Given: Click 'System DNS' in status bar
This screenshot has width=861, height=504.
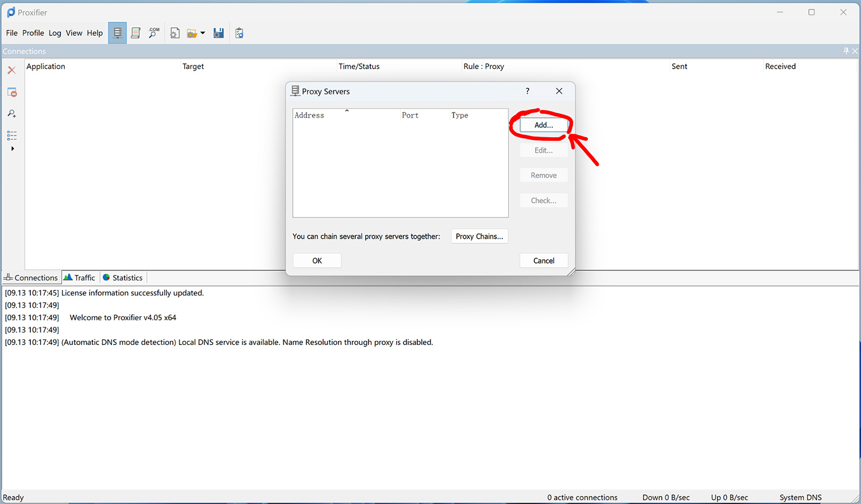Looking at the screenshot, I should click(x=800, y=497).
